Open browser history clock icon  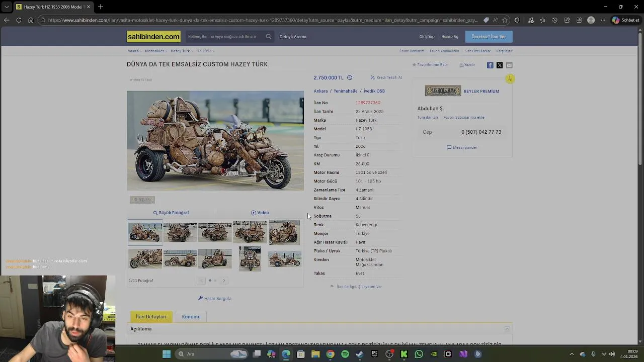point(555,20)
